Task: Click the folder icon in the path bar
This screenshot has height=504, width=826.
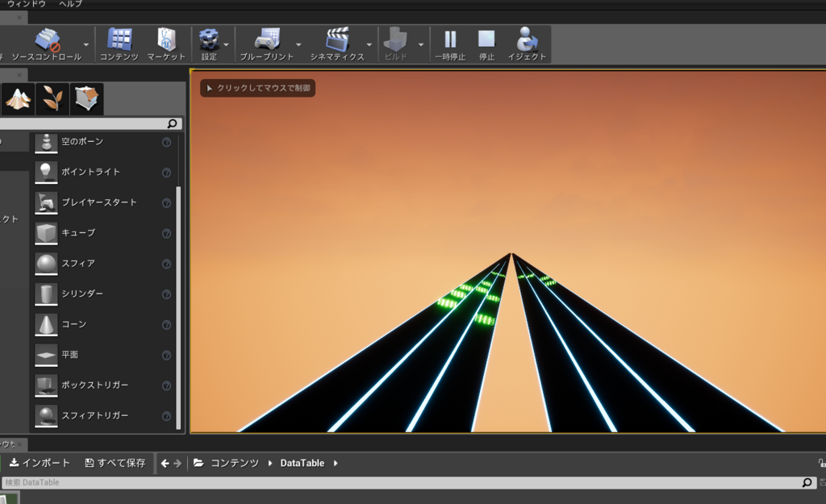Action: coord(198,463)
